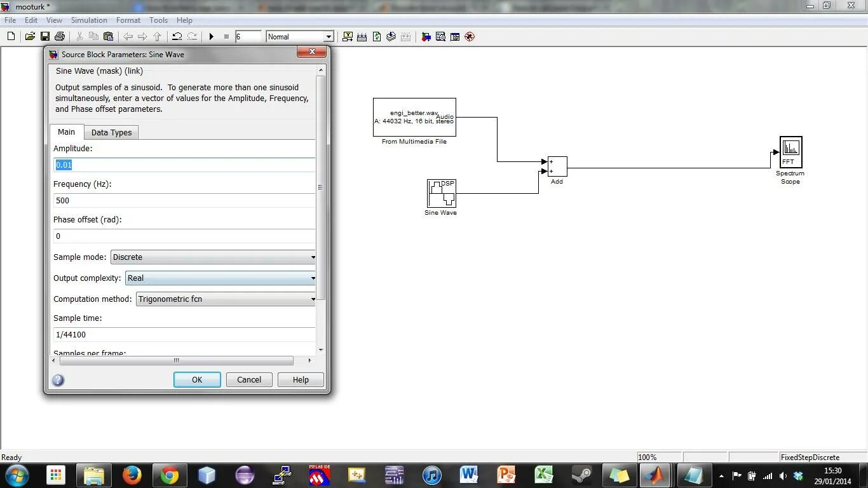Click the blue question mark help icon

pos(58,380)
